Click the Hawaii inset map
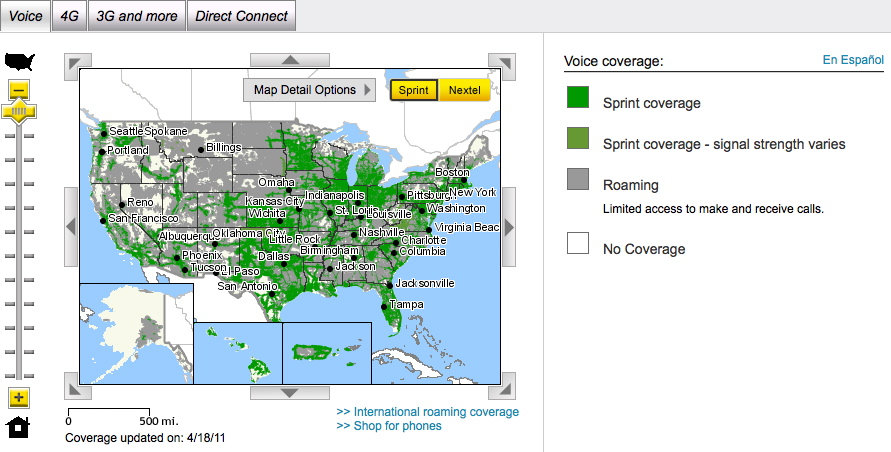 (238, 353)
